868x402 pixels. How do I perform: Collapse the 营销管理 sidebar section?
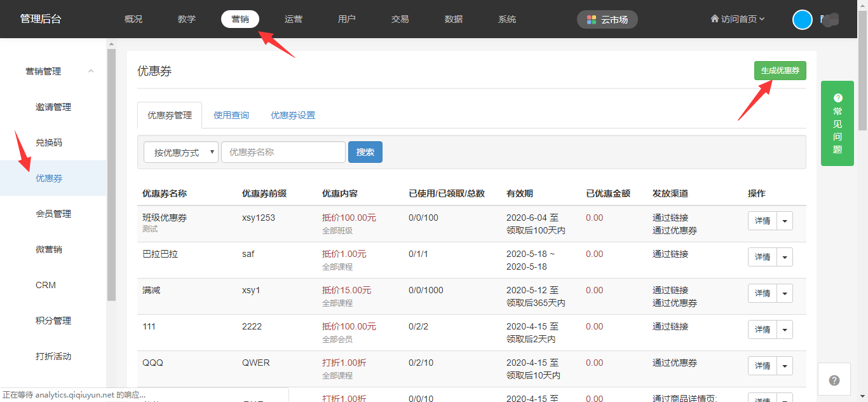(91, 71)
